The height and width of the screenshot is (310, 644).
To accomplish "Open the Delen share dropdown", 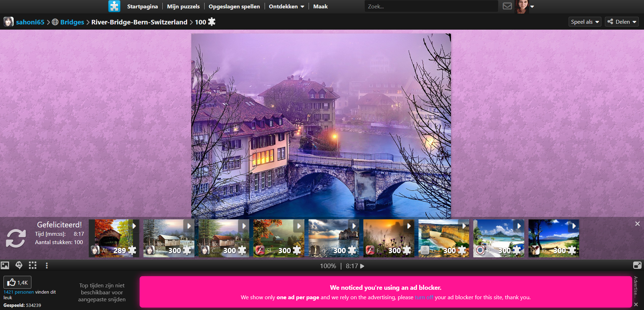I will click(x=622, y=22).
